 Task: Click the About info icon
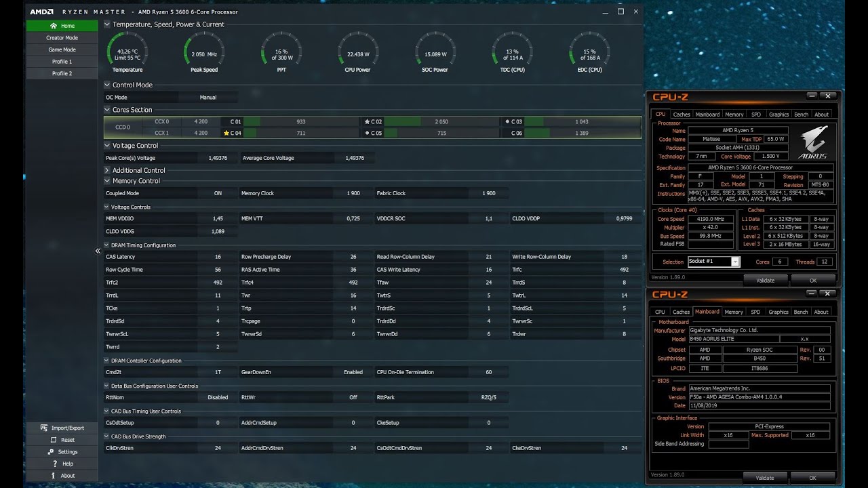[x=54, y=476]
